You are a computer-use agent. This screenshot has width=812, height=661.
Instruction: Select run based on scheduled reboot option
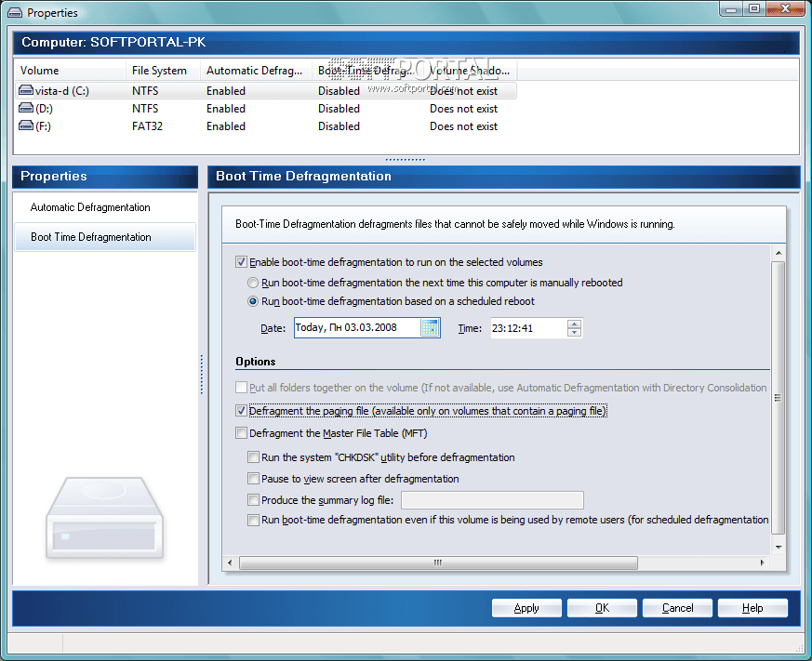click(253, 301)
